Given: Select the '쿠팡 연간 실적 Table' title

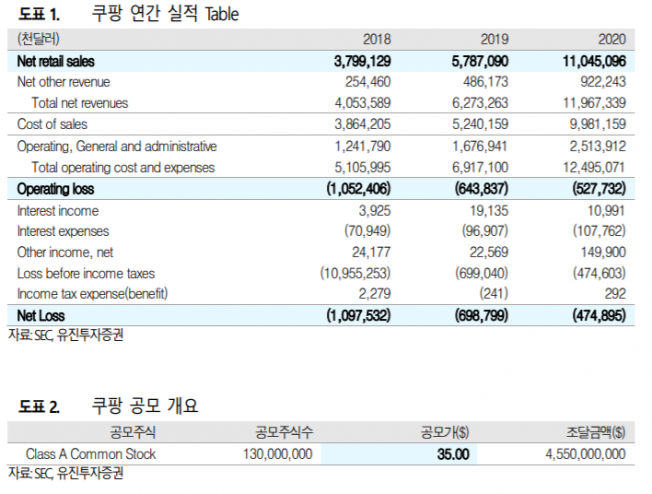Looking at the screenshot, I should (x=165, y=14).
